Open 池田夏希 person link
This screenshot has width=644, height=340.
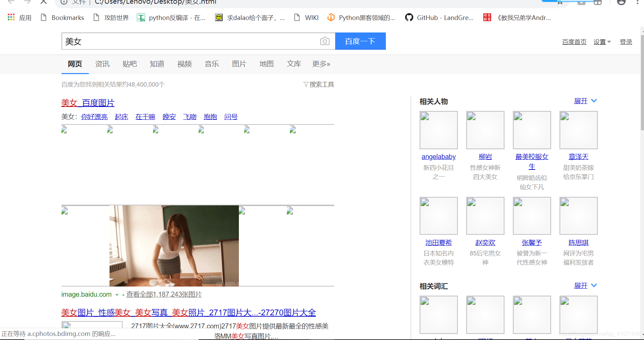(439, 243)
